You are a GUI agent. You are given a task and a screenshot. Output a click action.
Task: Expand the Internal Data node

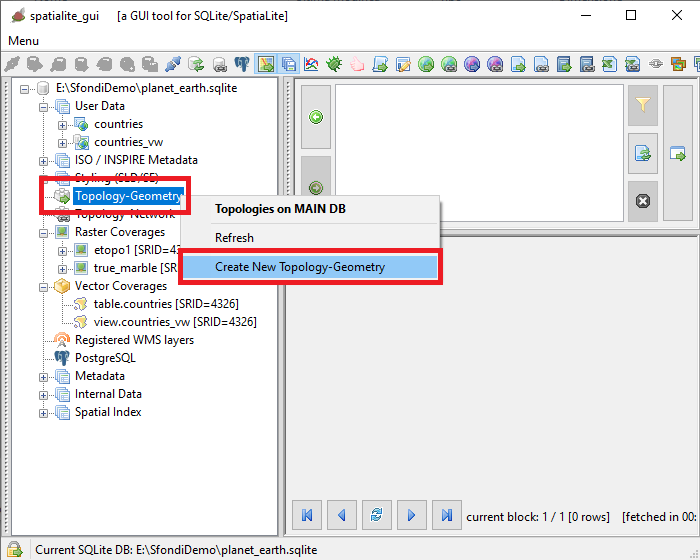(43, 395)
